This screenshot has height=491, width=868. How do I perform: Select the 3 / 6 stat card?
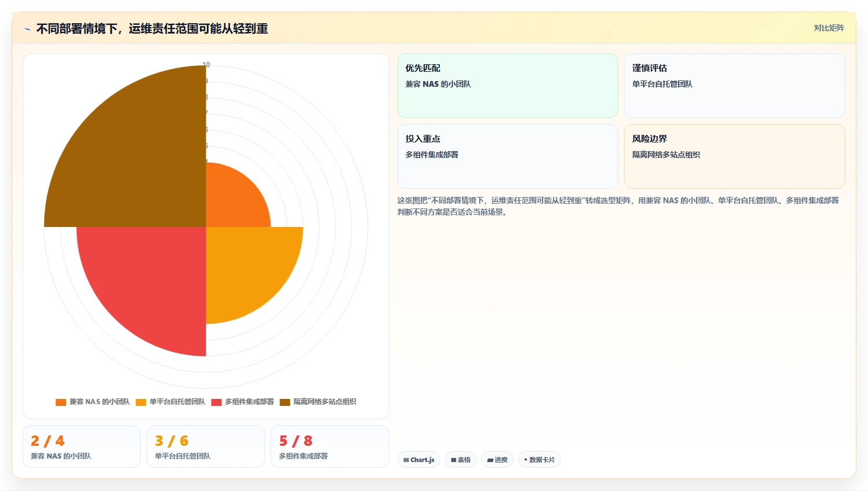tap(206, 446)
